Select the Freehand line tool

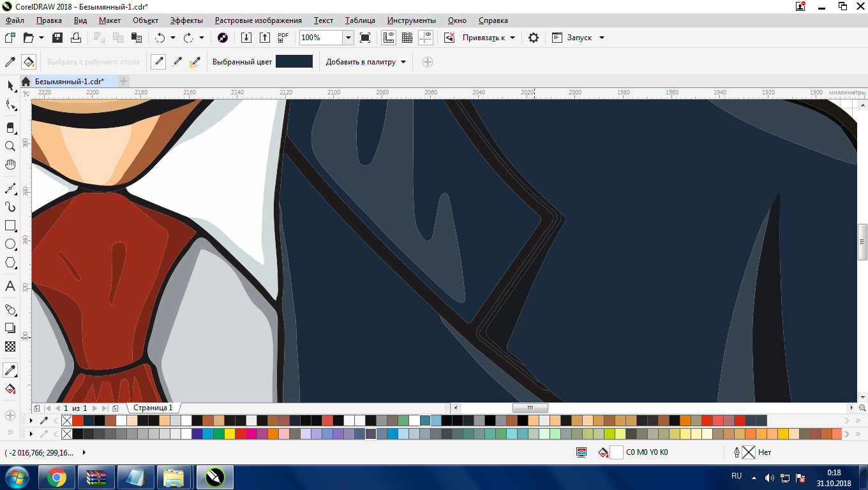point(10,188)
